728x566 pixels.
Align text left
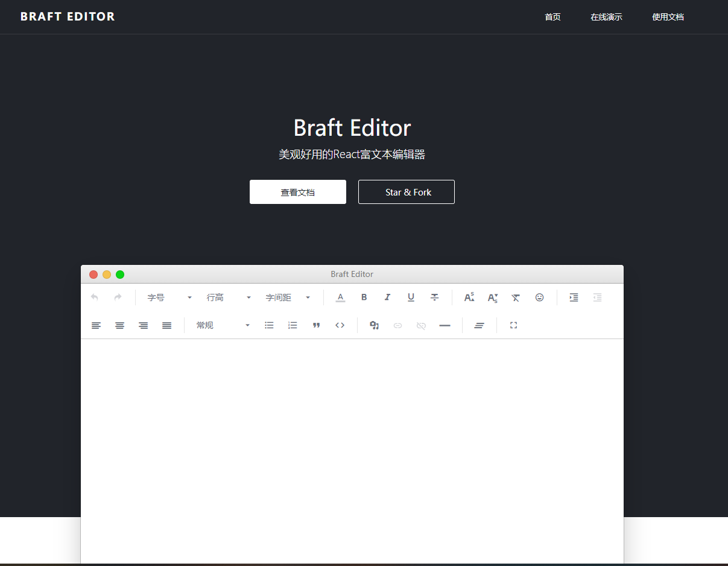[97, 325]
